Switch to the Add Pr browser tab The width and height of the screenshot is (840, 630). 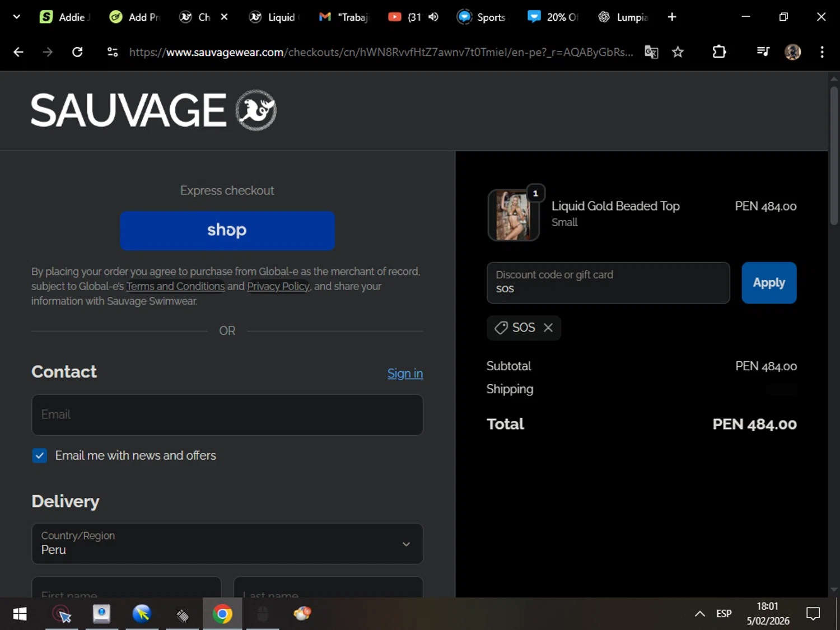134,17
